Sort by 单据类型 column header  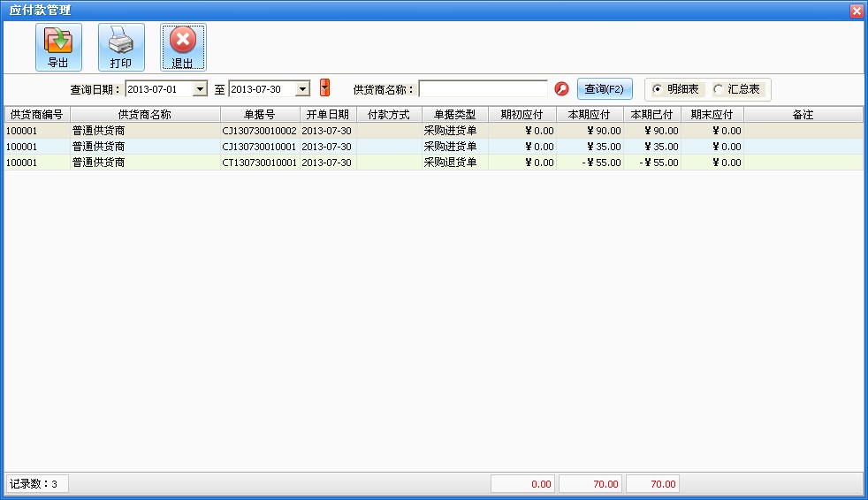tap(454, 115)
